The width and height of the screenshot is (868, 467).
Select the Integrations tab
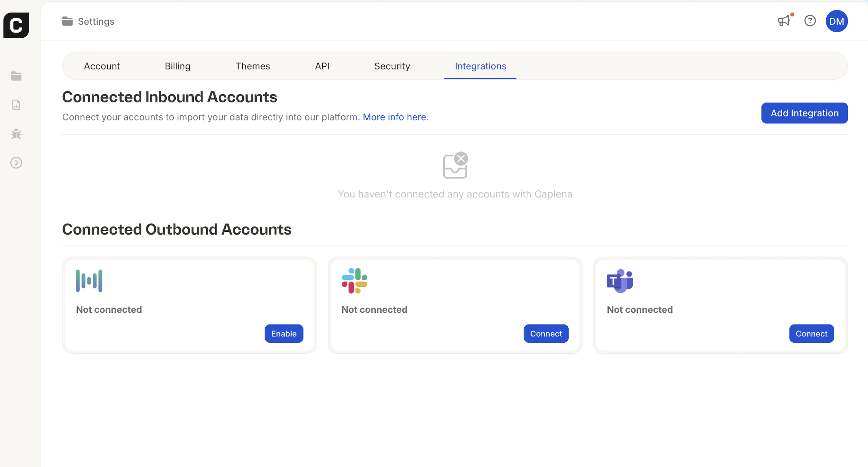click(481, 66)
